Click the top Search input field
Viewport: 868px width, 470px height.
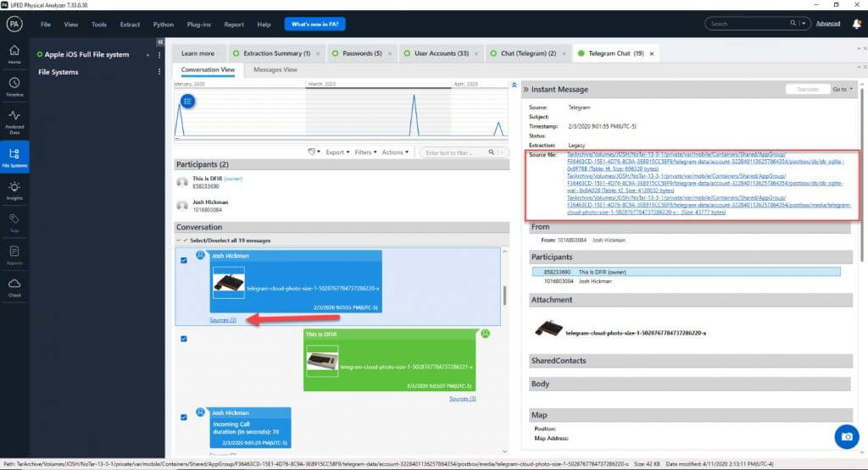tap(748, 24)
